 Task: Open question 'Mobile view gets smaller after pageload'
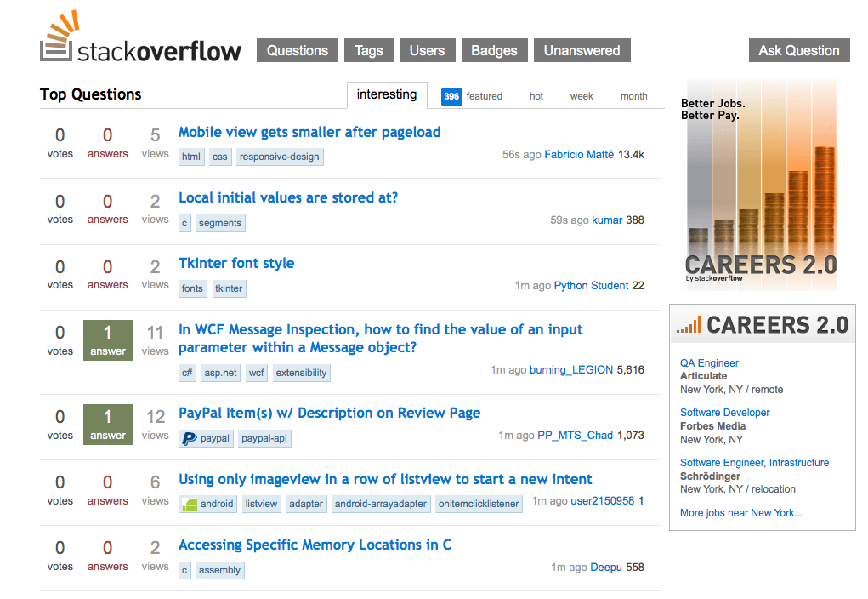coord(309,133)
